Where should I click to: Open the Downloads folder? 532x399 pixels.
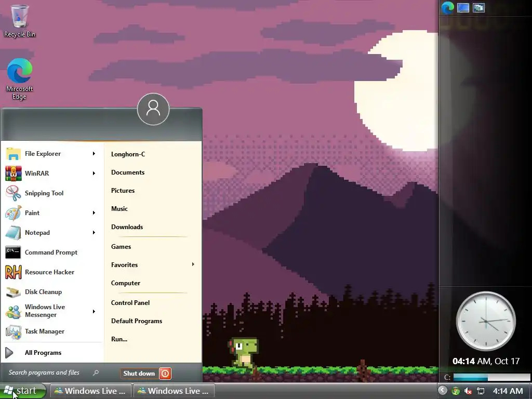click(x=127, y=227)
